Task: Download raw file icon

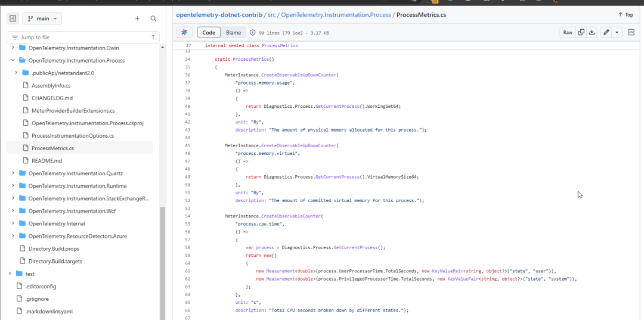Action: pos(592,32)
